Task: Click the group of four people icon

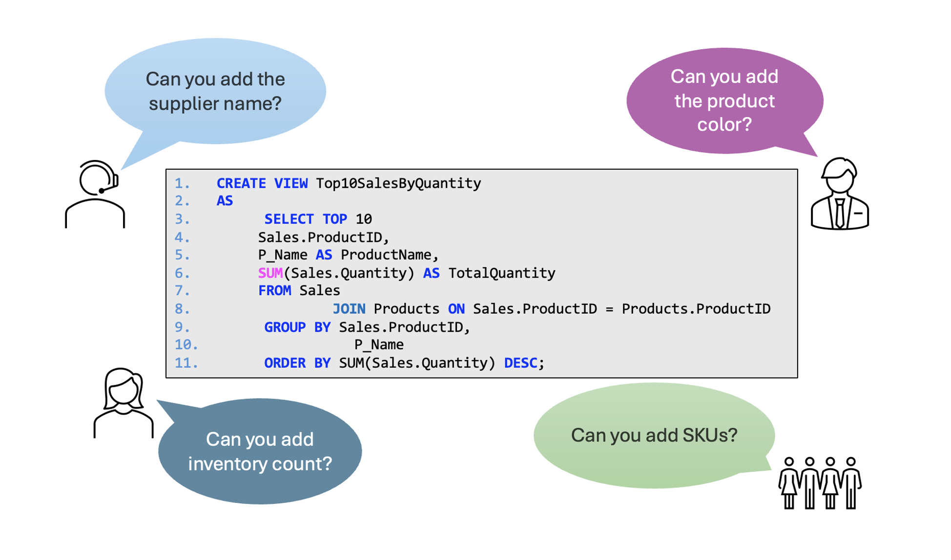Action: tap(820, 483)
